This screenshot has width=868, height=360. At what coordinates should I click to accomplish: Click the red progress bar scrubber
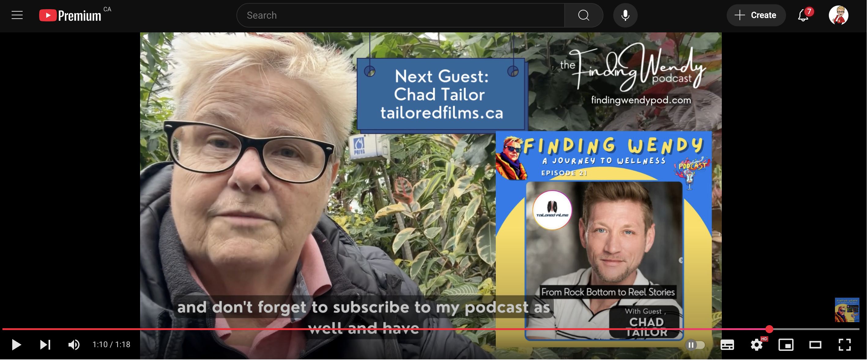coord(769,329)
